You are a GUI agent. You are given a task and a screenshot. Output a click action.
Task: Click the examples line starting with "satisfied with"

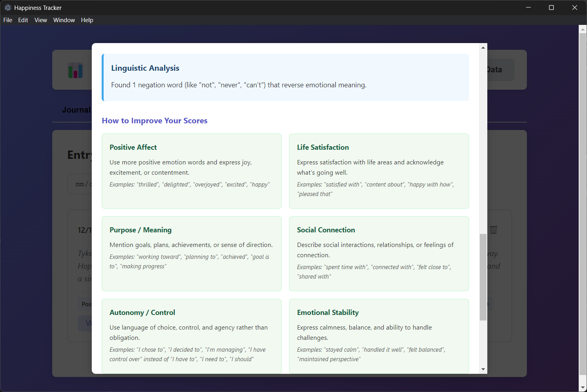(375, 189)
